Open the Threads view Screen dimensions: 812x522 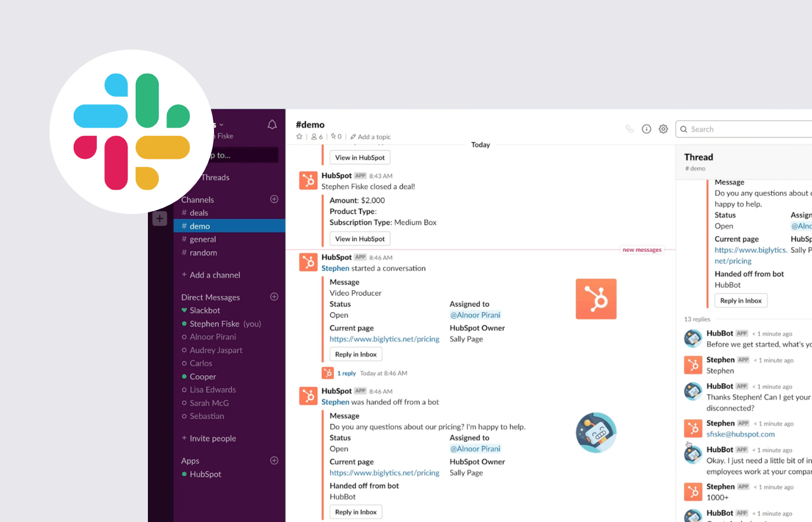point(215,177)
